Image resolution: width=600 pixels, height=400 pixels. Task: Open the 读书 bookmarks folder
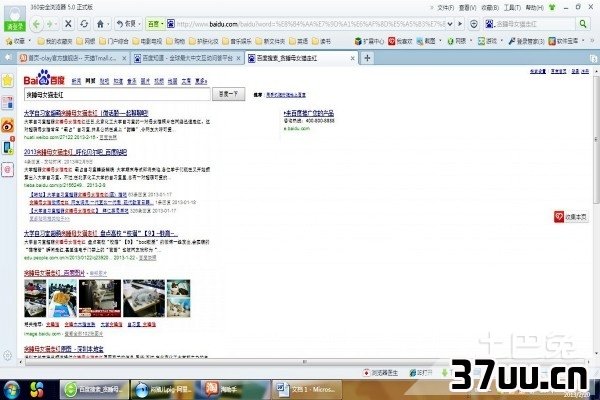[321, 41]
